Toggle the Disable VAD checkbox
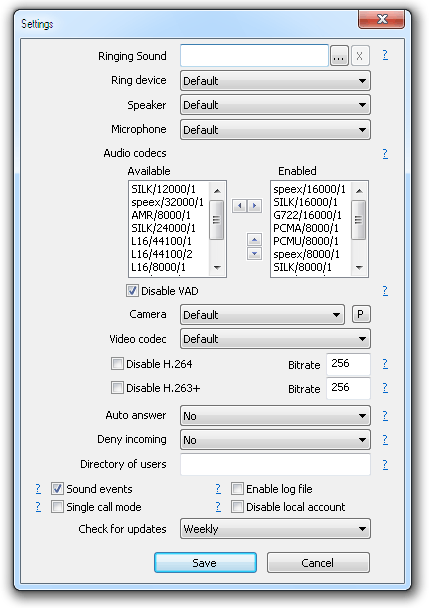 (132, 291)
